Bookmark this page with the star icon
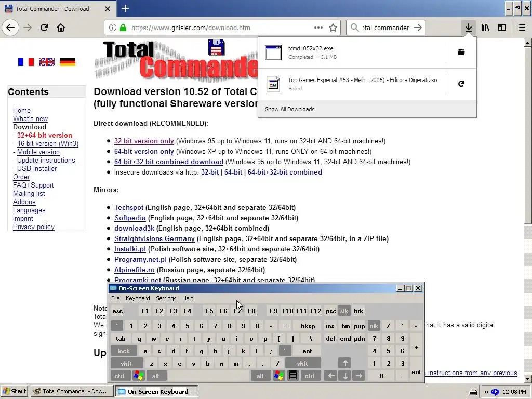Screen dimensions: 532x399 pyautogui.click(x=333, y=28)
